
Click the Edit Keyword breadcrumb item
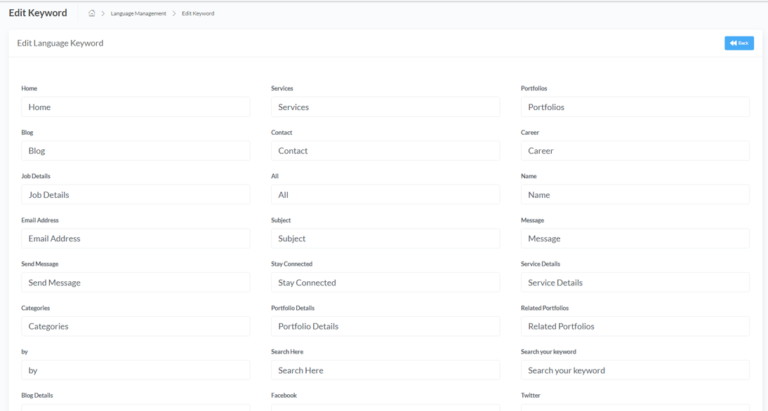tap(198, 13)
